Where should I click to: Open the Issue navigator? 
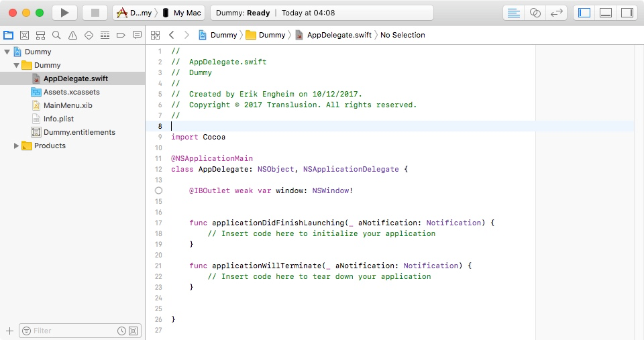[x=72, y=35]
